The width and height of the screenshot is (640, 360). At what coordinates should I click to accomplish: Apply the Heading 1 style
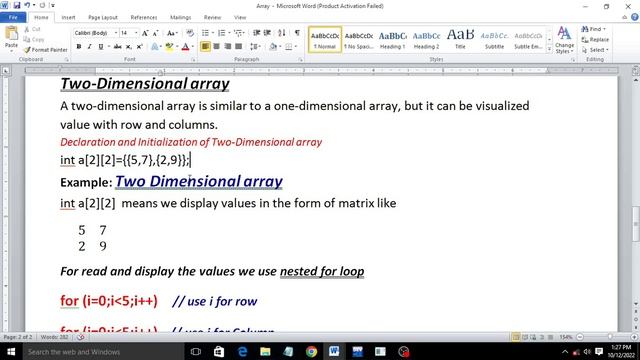pos(392,40)
